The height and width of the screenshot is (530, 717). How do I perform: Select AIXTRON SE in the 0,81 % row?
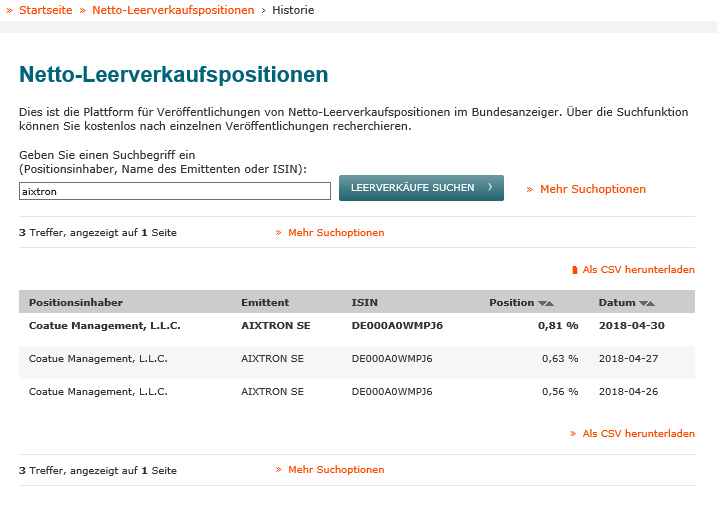tap(276, 326)
